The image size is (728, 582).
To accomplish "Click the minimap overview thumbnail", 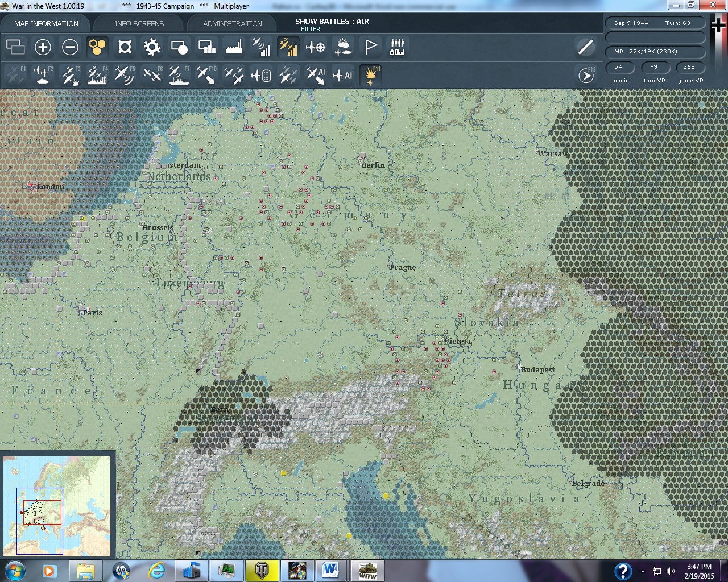I will pos(57,505).
